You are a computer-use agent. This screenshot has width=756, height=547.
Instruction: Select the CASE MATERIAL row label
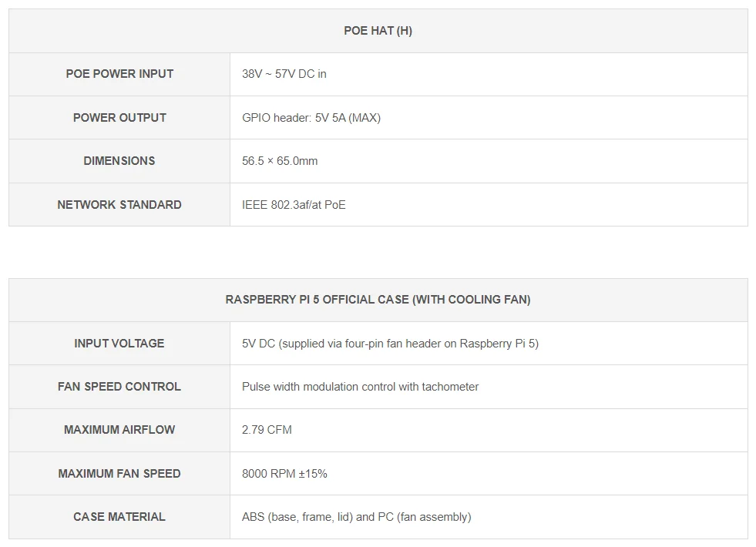119,517
